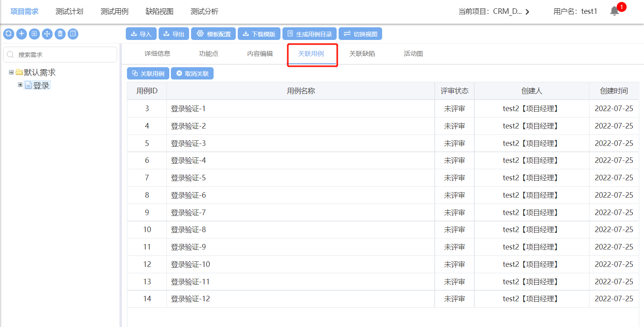This screenshot has height=327, width=644.
Task: Switch to the 功能点 tab
Action: 208,54
